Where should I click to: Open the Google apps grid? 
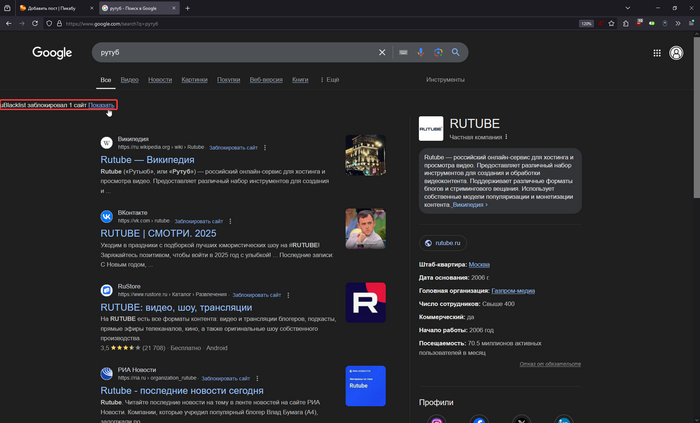coord(657,53)
